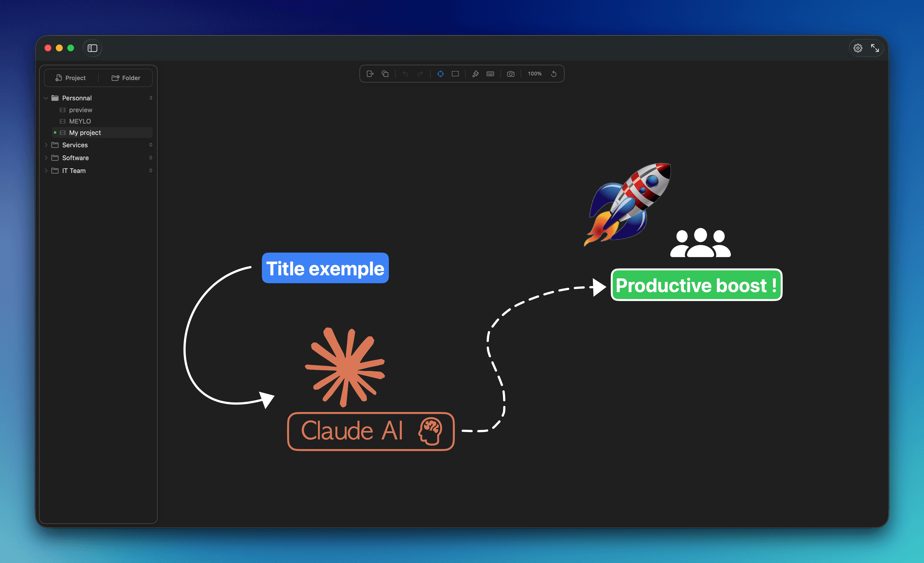Open settings with the gear icon

858,48
